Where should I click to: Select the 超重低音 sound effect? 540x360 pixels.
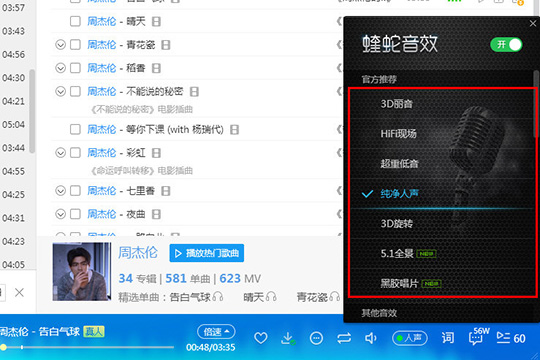[442, 164]
